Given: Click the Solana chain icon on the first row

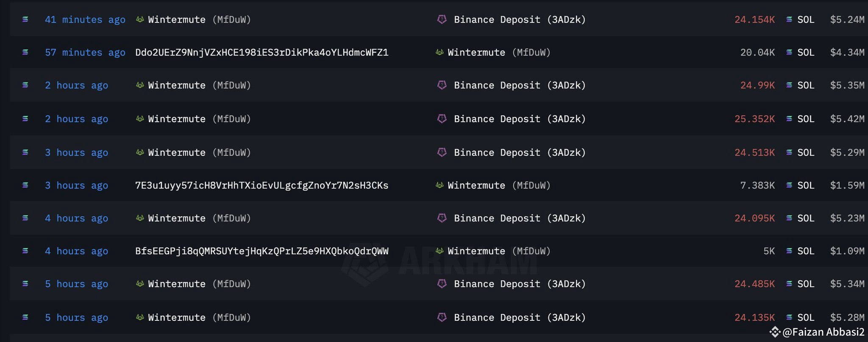Looking at the screenshot, I should 25,20.
